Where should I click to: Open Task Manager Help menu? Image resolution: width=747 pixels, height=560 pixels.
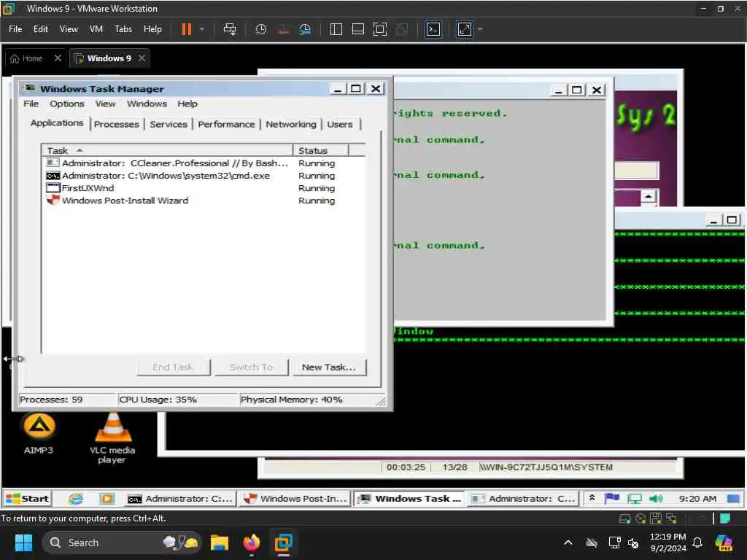[x=187, y=104]
